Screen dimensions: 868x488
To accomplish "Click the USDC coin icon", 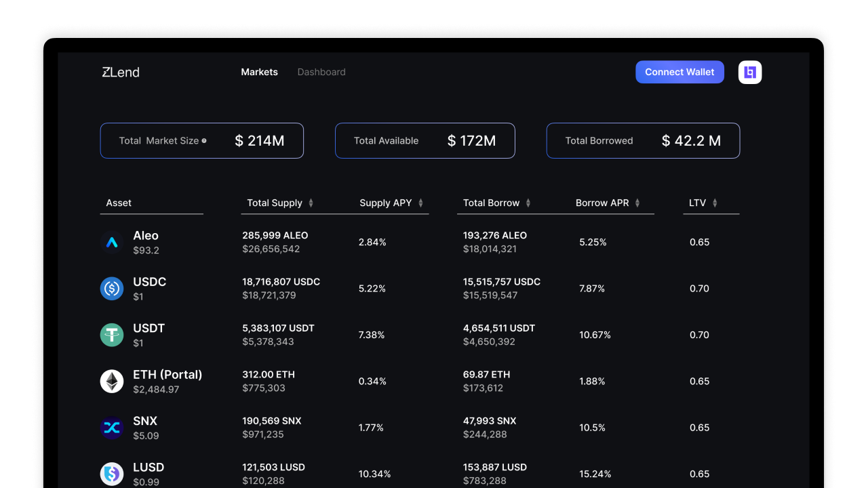I will pos(112,289).
